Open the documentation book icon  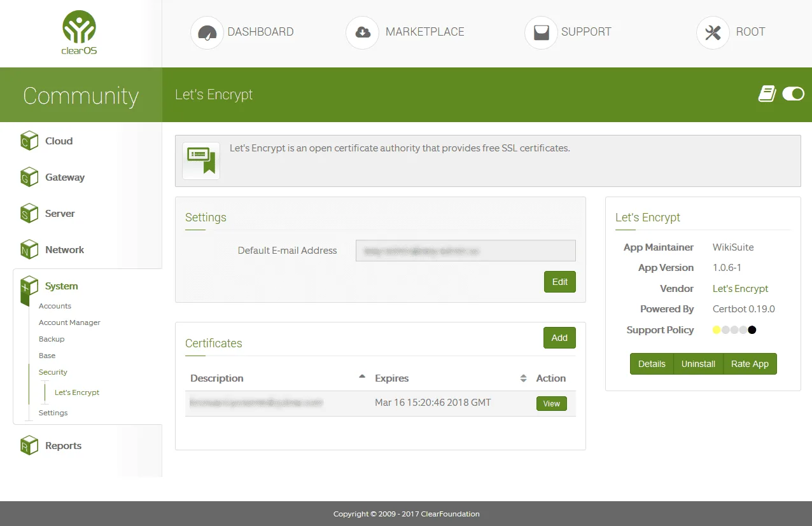tap(767, 94)
